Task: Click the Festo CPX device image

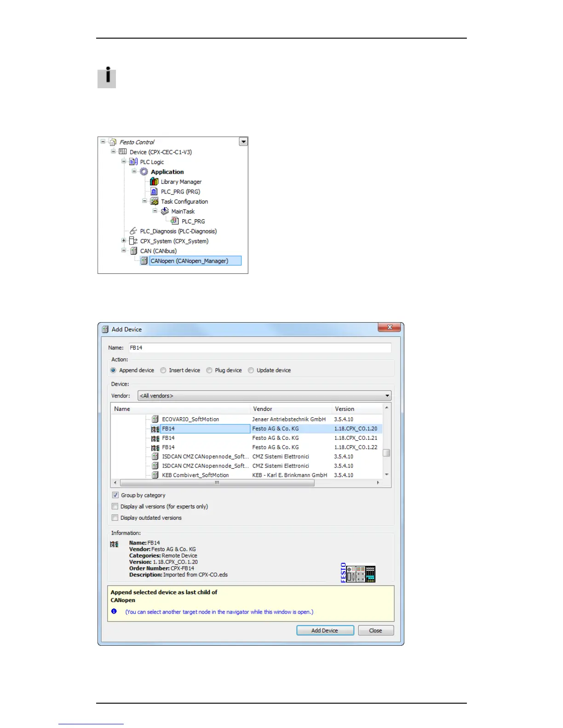Action: 358,573
